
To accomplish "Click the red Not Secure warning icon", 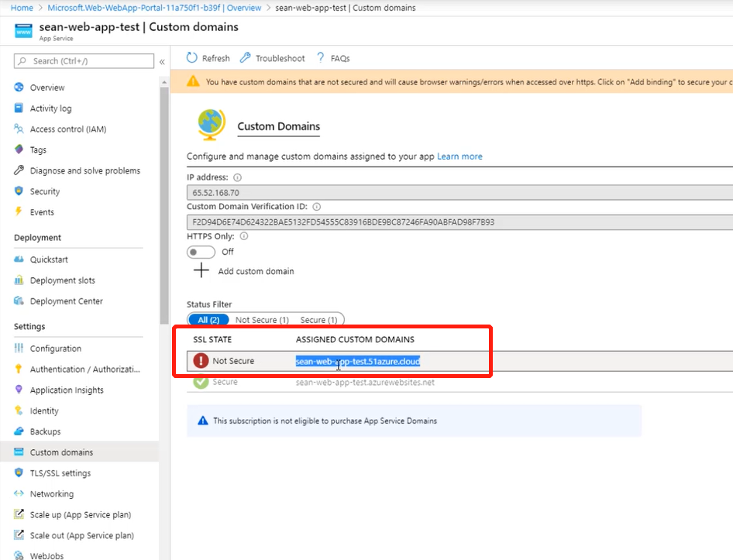I will click(x=201, y=360).
